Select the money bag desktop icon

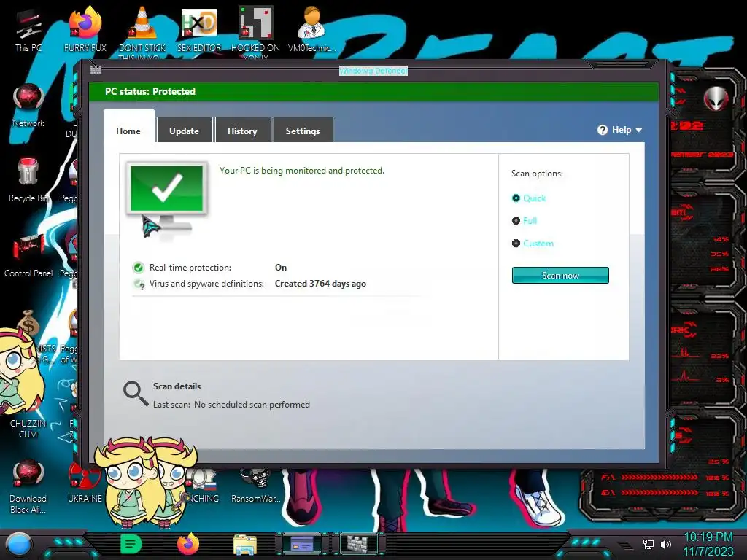28,324
